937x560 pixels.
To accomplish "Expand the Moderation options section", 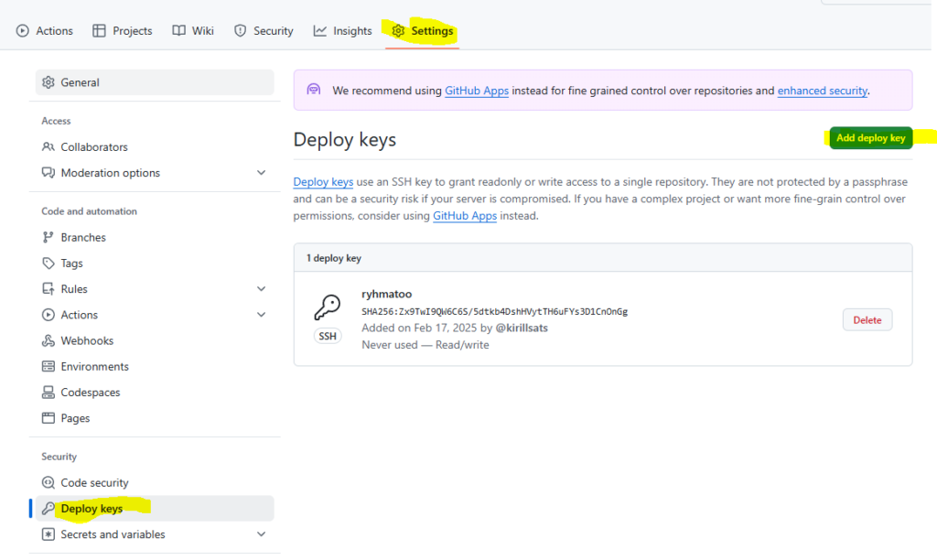I will click(x=261, y=173).
